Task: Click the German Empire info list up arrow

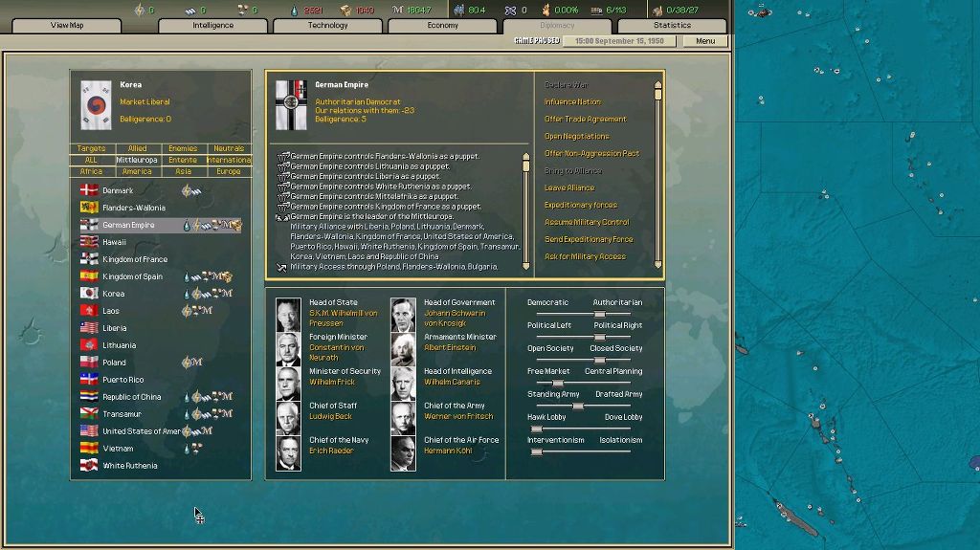Action: tap(526, 156)
